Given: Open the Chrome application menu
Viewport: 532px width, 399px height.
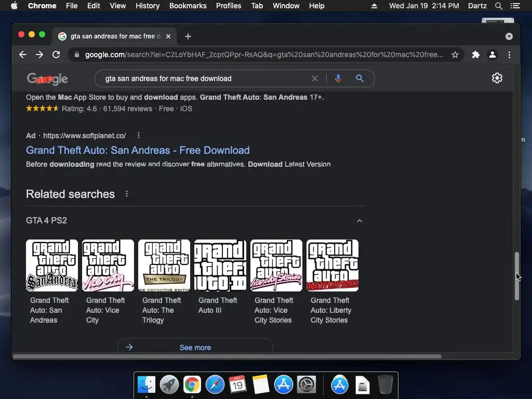Looking at the screenshot, I should point(42,6).
